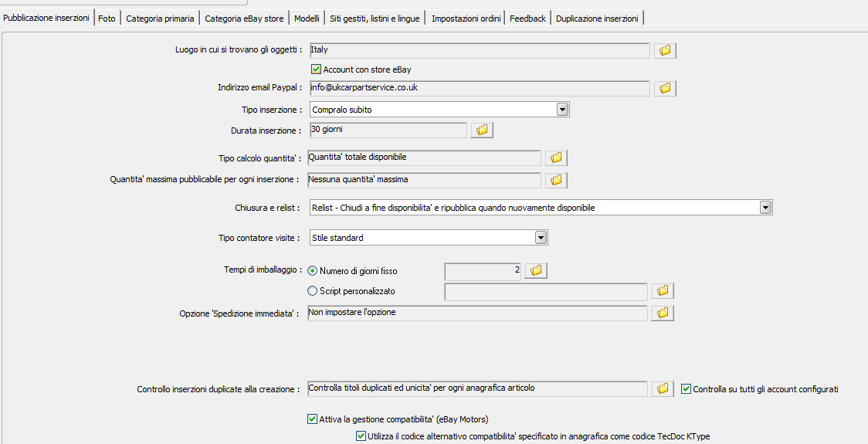Uncheck 'Controlla su tutti gli account configurati'
The width and height of the screenshot is (868, 444).
(x=687, y=389)
